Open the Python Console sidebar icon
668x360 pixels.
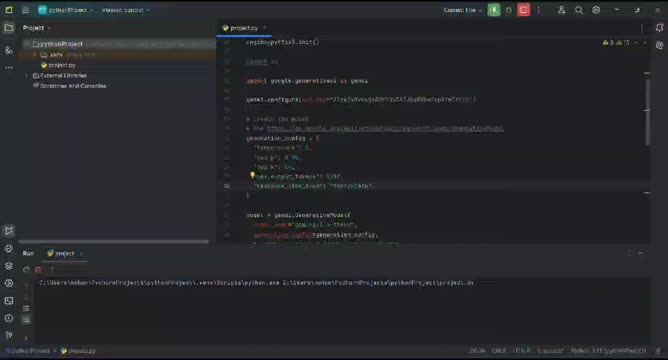click(x=9, y=283)
